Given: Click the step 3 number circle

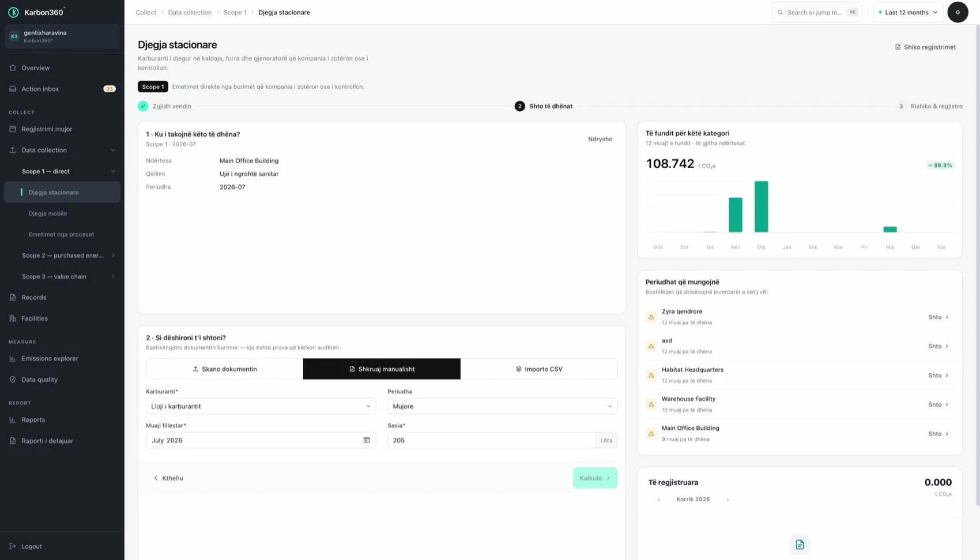Looking at the screenshot, I should click(901, 106).
